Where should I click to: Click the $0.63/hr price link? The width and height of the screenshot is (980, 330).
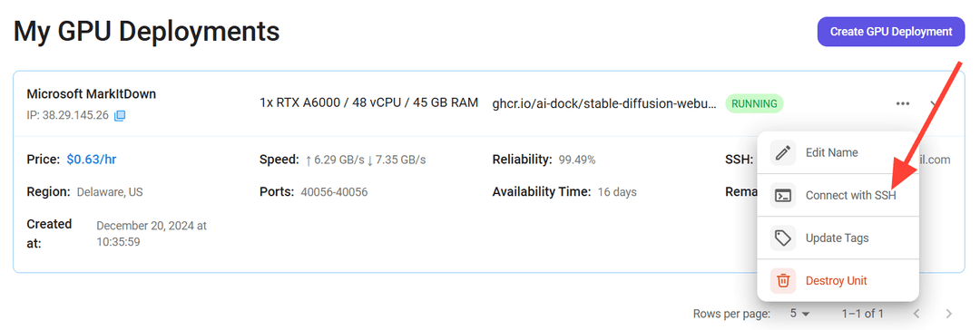tap(92, 160)
